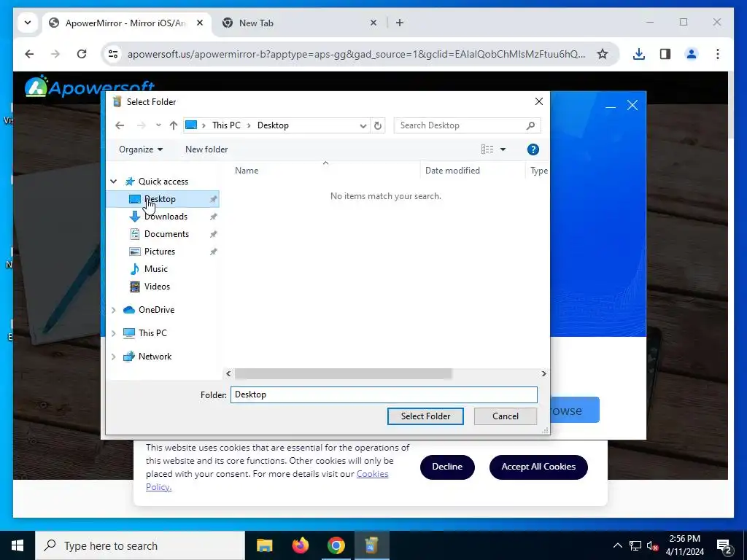Switch to the ApowerMirror browser tab
This screenshot has height=560, width=747.
(126, 23)
